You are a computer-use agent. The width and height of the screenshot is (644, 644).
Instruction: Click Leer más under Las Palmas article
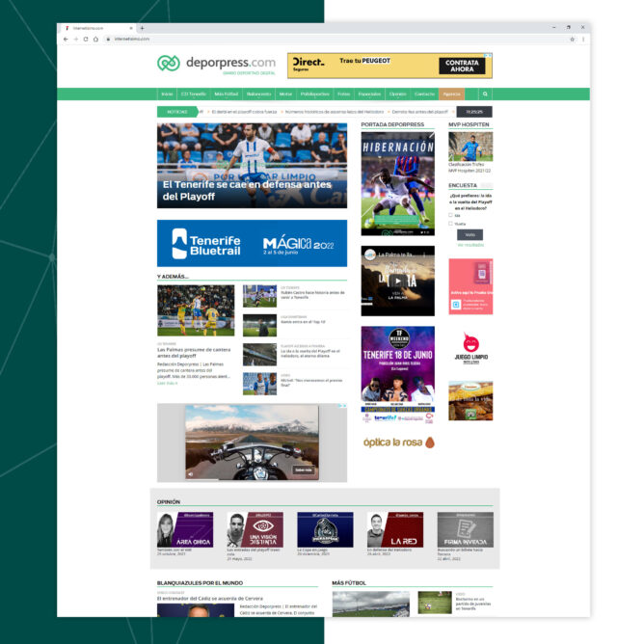pos(167,383)
